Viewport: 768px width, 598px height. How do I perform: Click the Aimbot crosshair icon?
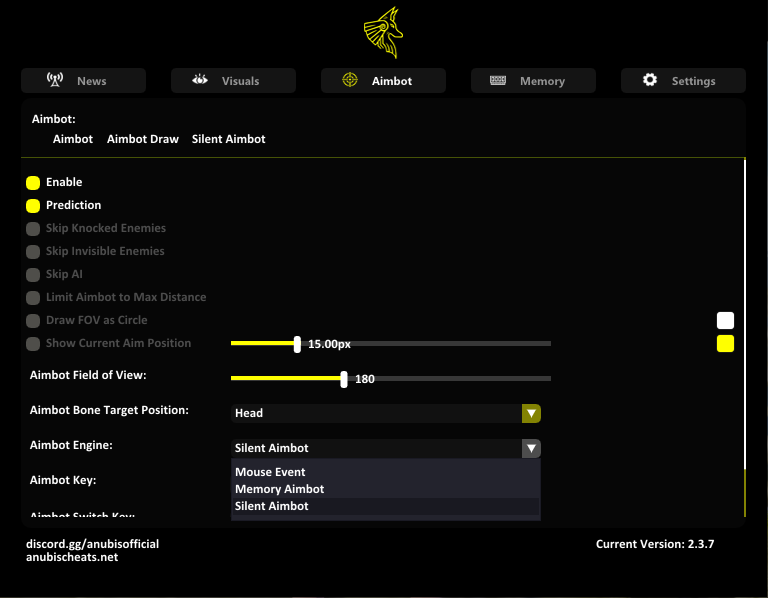(350, 79)
